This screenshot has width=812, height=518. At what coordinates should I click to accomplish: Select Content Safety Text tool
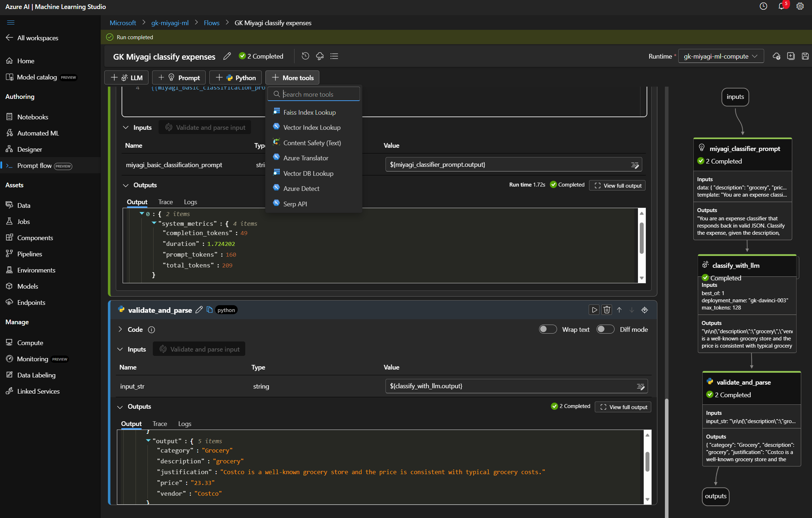pos(312,142)
